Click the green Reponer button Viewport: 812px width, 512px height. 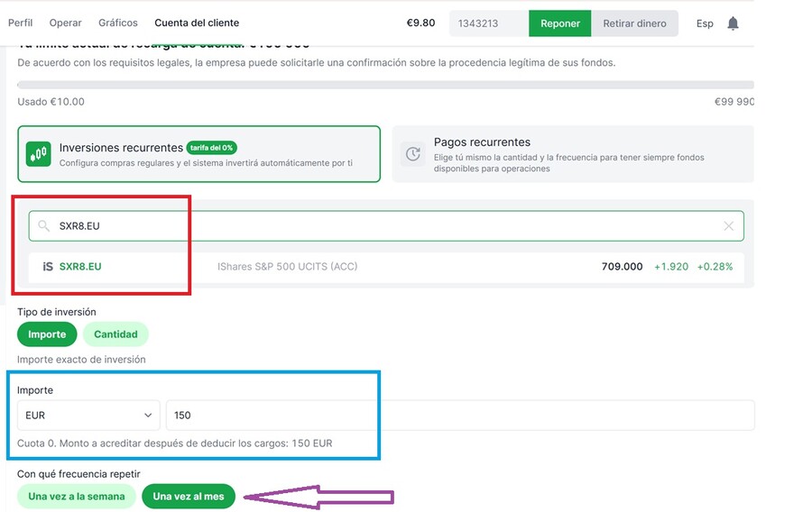tap(559, 23)
